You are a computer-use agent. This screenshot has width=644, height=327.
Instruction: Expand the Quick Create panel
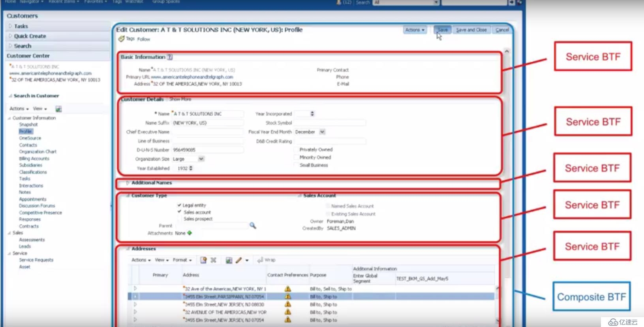(10, 36)
